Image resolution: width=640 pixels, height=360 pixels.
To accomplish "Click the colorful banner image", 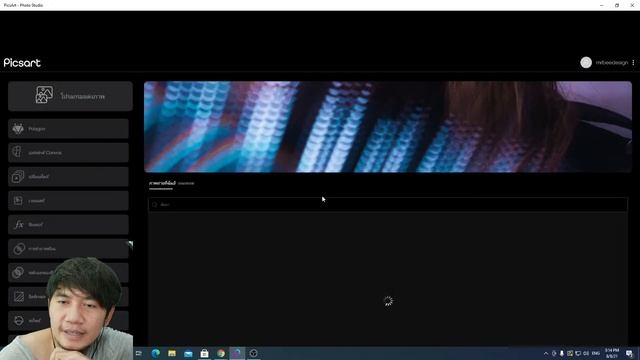I will [x=388, y=127].
